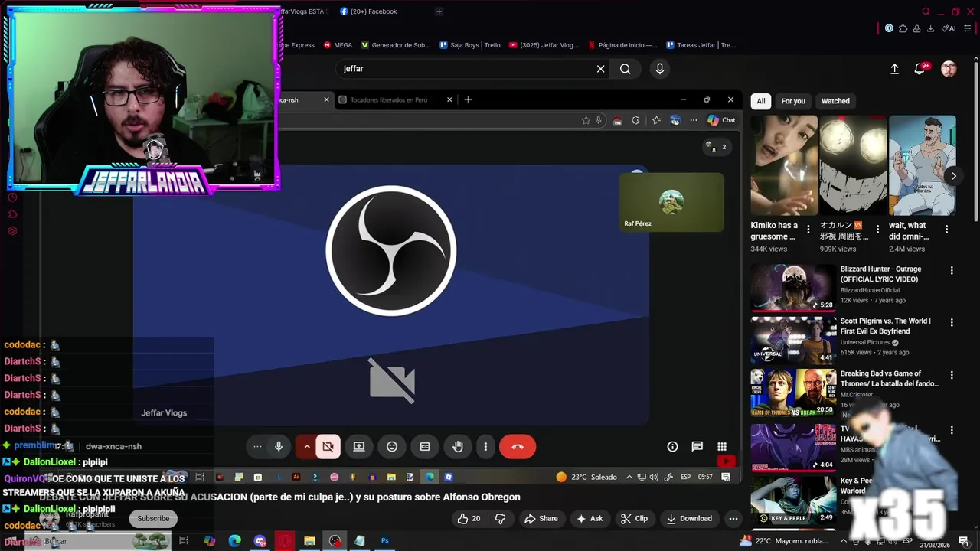Open Meet chat messages panel
The width and height of the screenshot is (980, 551).
(697, 446)
